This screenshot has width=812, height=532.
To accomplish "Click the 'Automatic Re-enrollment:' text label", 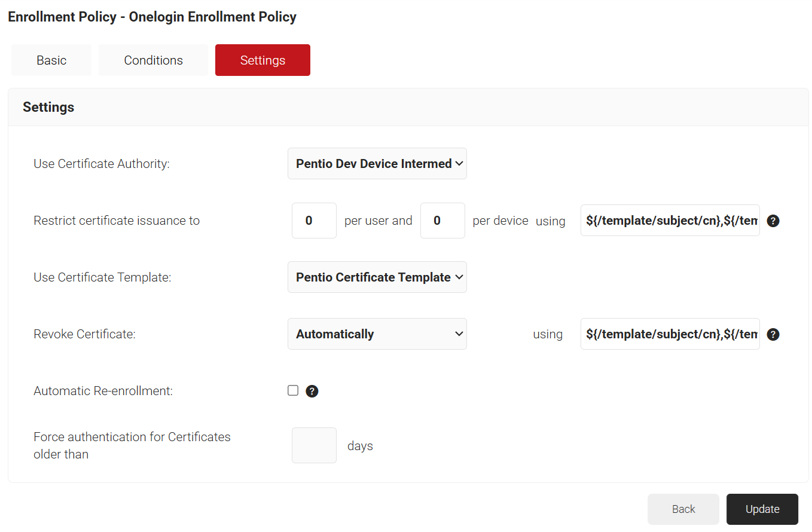I will click(103, 391).
